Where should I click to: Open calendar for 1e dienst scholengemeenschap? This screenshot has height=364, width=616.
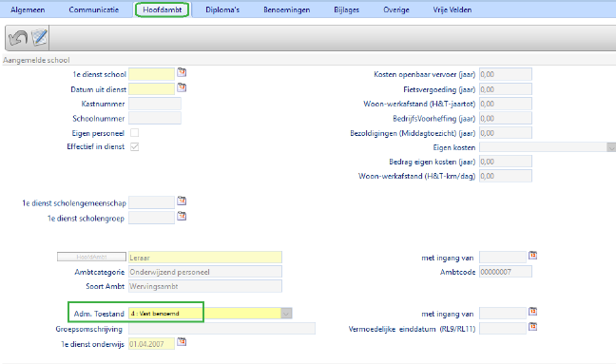point(182,201)
